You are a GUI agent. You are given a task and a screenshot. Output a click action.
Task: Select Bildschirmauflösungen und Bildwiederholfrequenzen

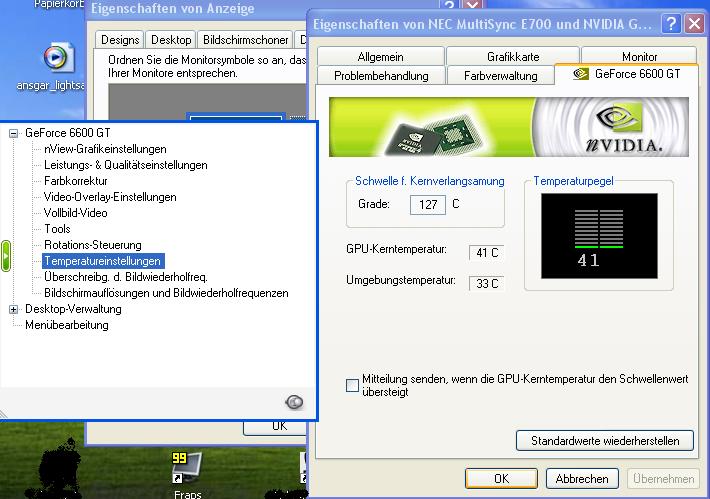tap(166, 293)
